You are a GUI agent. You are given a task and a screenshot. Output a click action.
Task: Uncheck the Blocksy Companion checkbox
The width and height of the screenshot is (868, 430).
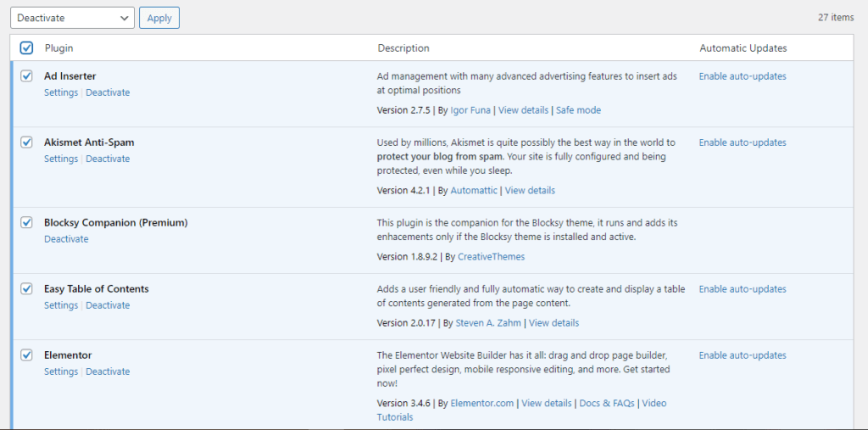point(26,223)
